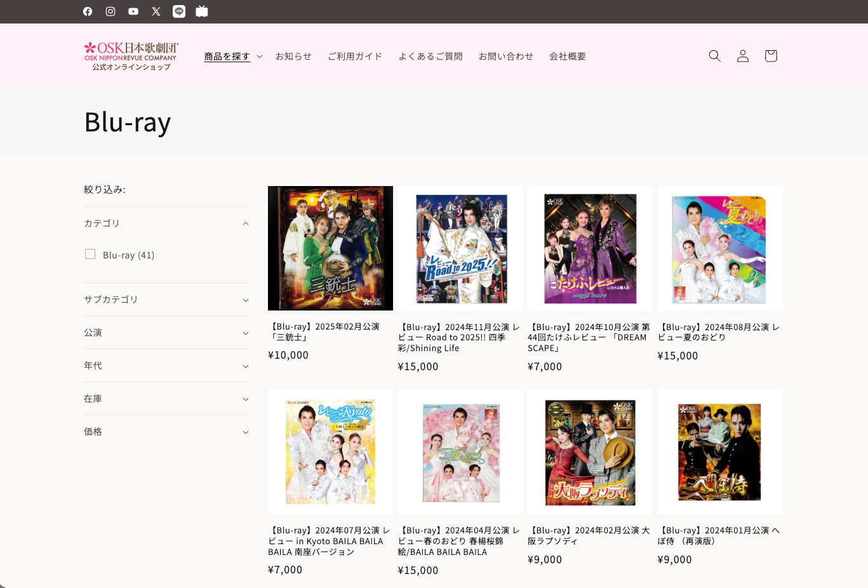This screenshot has height=588, width=868.
Task: Check the Blu-ray (41) filter checkbox
Action: coord(90,255)
